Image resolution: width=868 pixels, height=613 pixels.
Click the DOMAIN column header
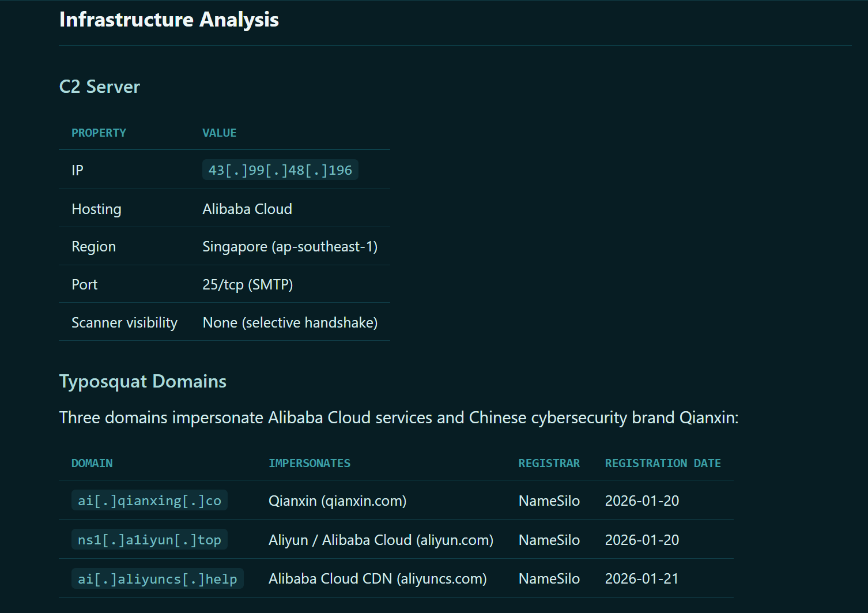92,463
